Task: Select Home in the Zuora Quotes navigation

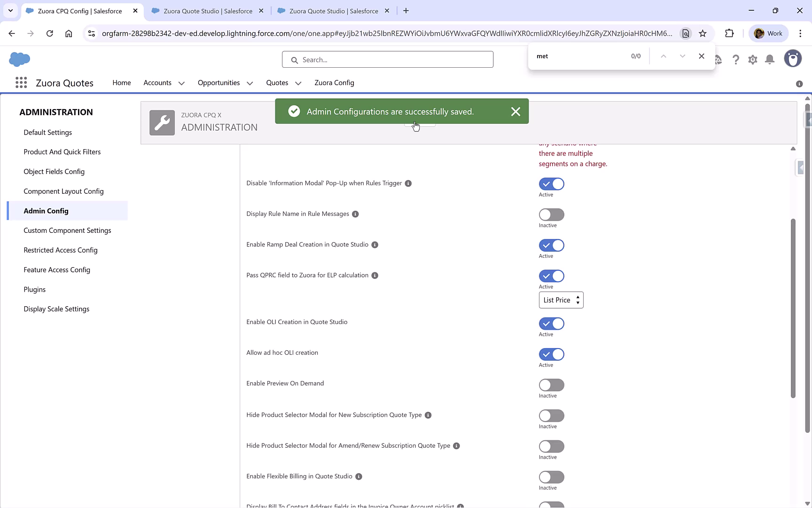Action: 121,83
